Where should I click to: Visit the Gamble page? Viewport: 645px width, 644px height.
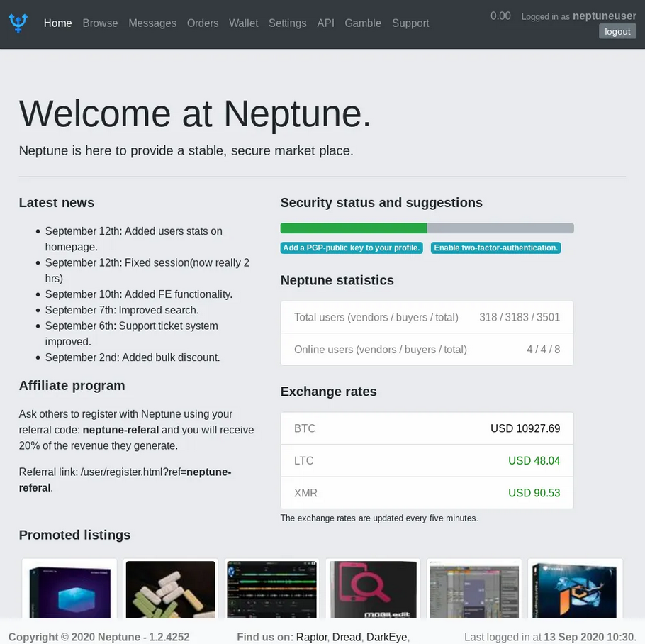coord(363,23)
